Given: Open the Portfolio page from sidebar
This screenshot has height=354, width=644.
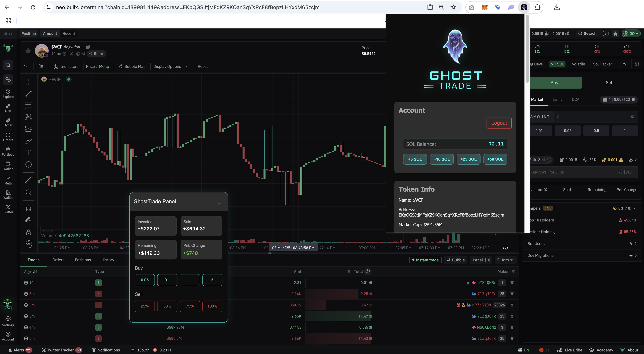Looking at the screenshot, I should coord(8,152).
